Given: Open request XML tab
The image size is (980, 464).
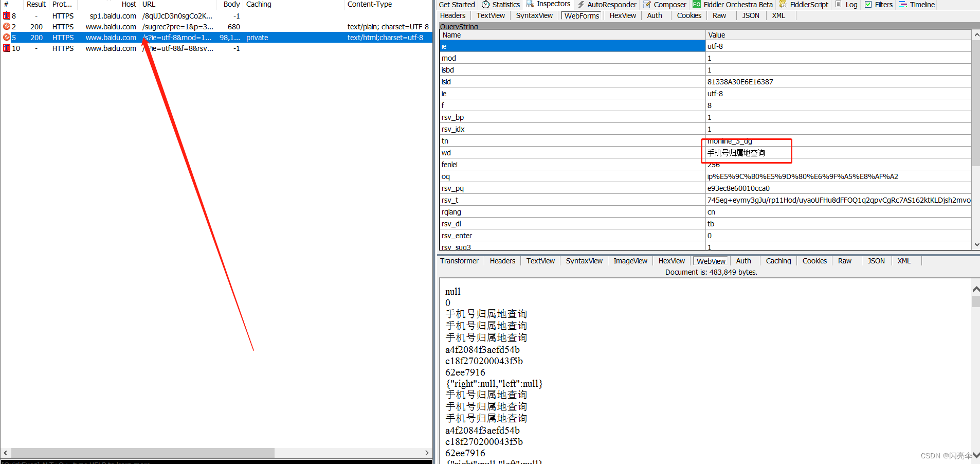Looking at the screenshot, I should tap(778, 15).
